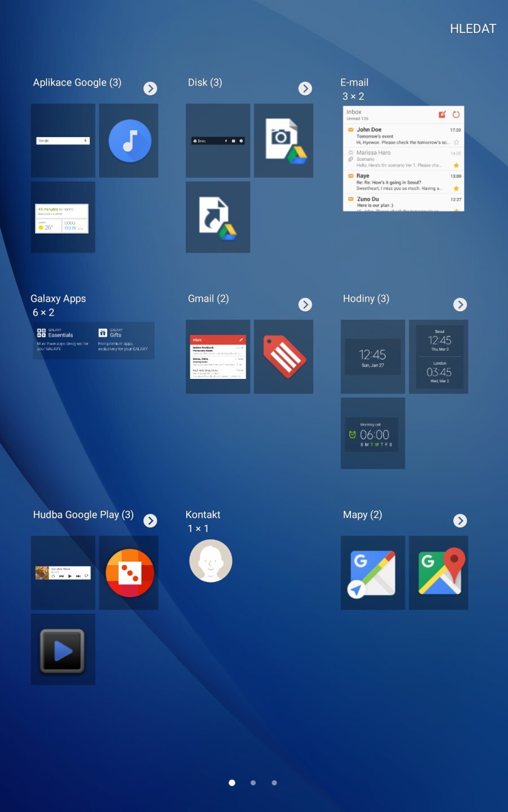Select the Google Search bar widget
The image size is (508, 812).
click(63, 140)
